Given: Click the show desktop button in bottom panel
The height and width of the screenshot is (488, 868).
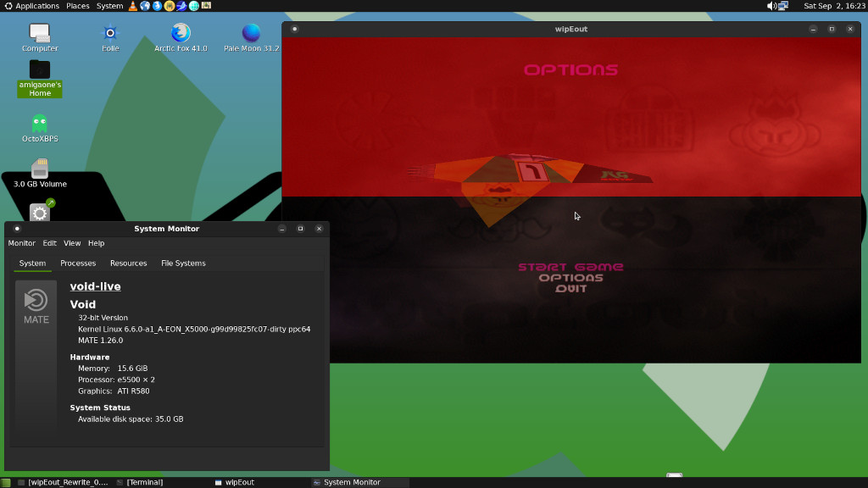Looking at the screenshot, I should 6,482.
